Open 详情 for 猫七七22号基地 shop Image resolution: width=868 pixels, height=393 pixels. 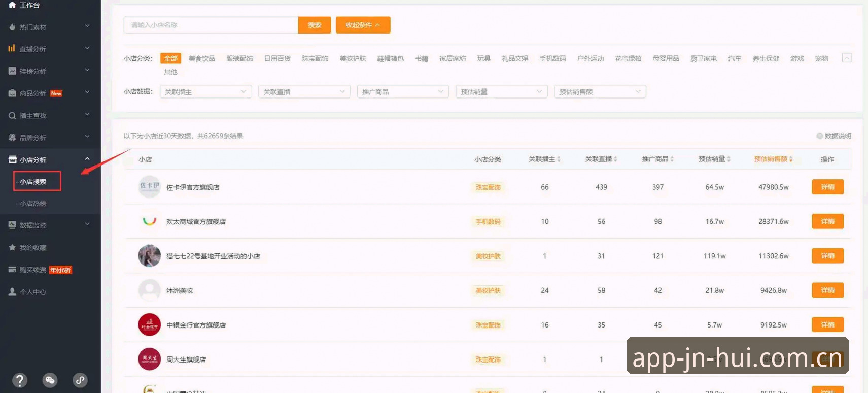(x=827, y=256)
